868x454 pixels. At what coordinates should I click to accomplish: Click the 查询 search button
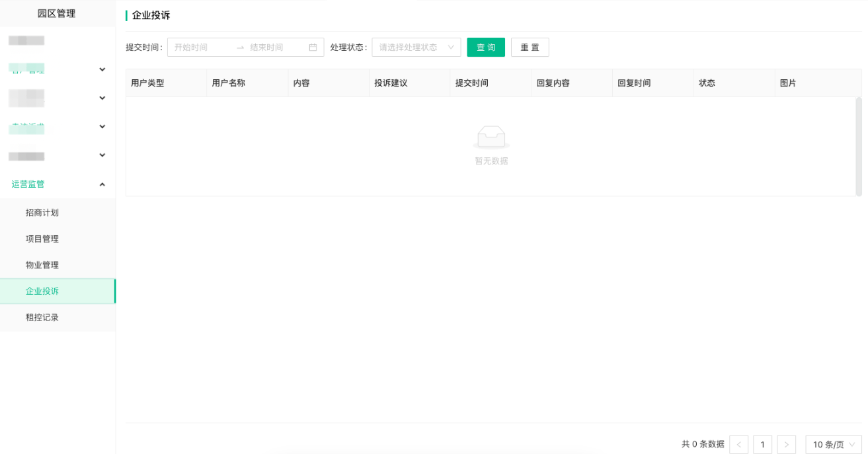tap(486, 48)
